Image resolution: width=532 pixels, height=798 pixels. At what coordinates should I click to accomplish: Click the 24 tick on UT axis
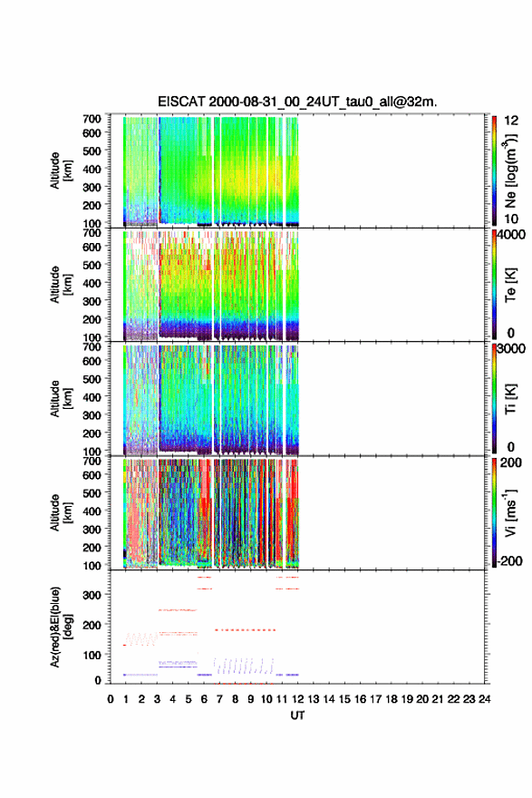[x=484, y=699]
